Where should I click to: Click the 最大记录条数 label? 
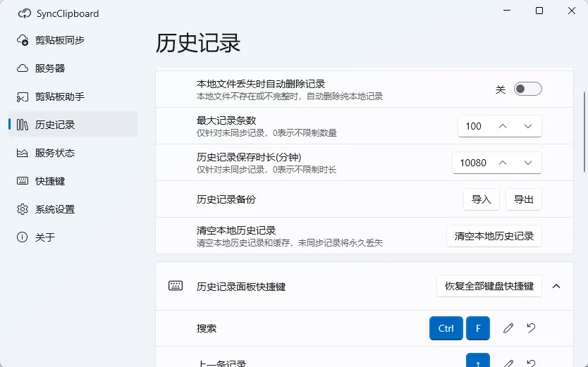click(x=226, y=120)
